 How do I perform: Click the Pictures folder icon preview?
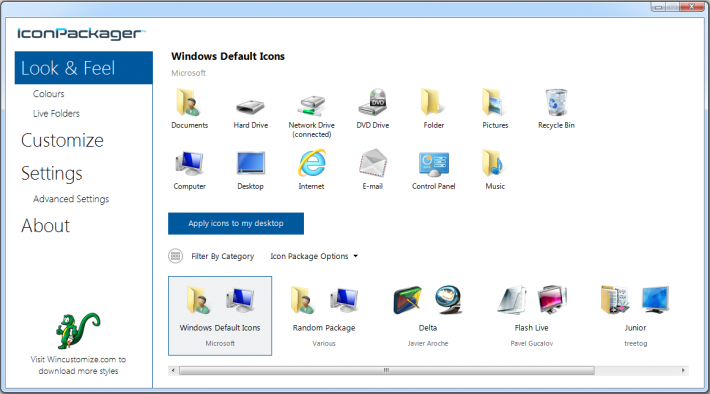(x=494, y=102)
